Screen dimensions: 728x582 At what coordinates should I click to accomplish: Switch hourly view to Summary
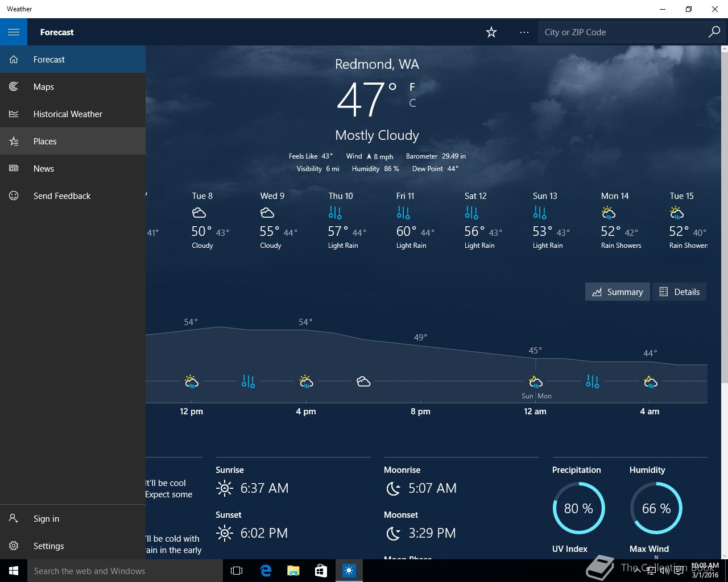point(617,292)
